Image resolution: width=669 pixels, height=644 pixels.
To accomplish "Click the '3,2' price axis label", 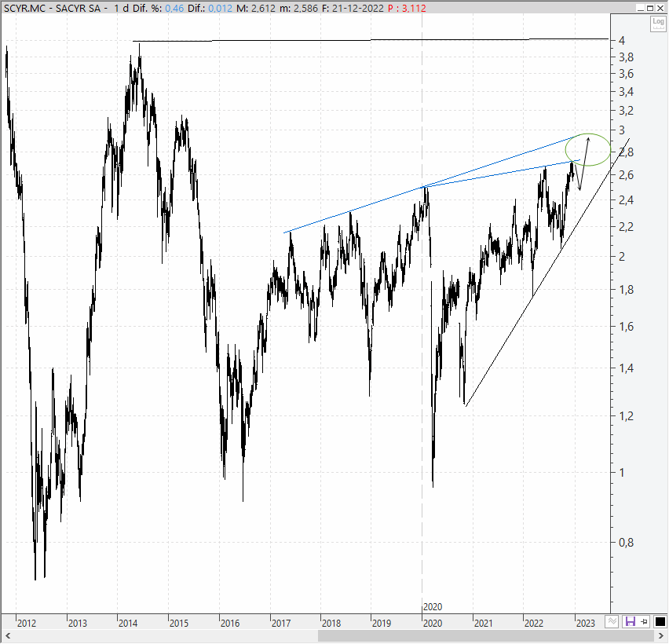I will [626, 111].
